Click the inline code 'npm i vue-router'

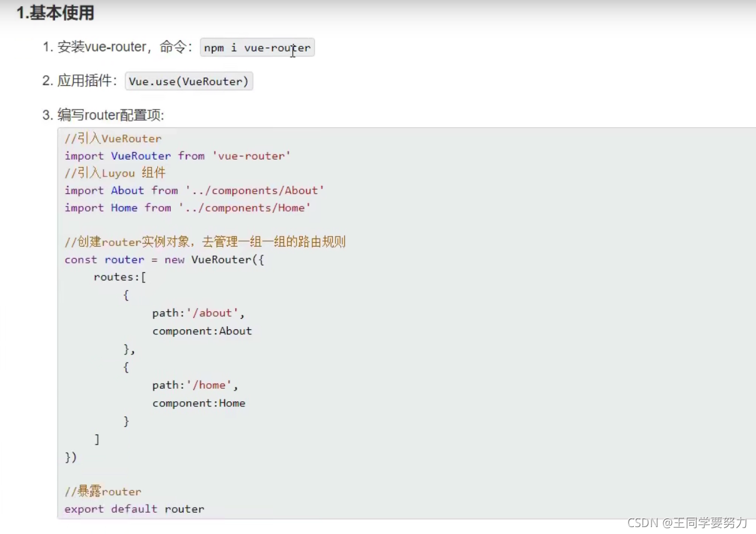point(257,48)
